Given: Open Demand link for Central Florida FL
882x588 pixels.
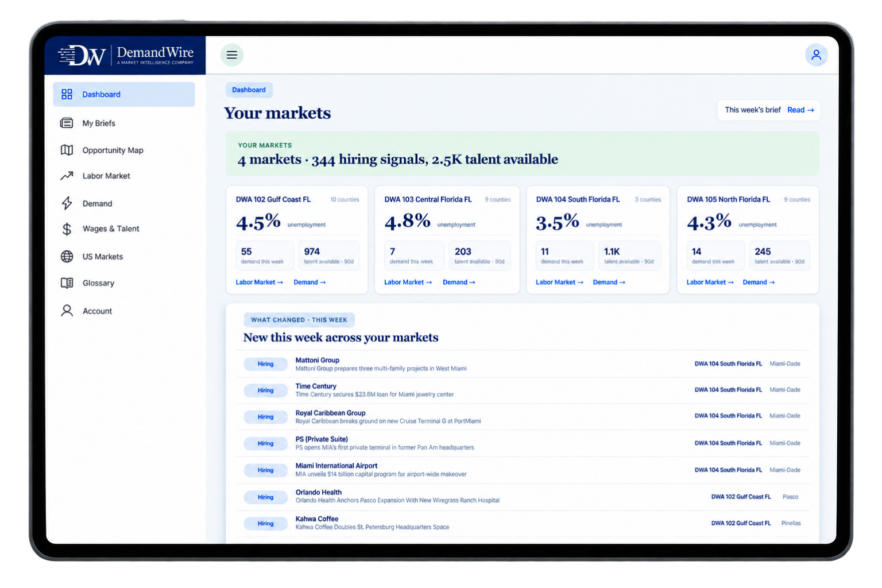Looking at the screenshot, I should pyautogui.click(x=459, y=282).
